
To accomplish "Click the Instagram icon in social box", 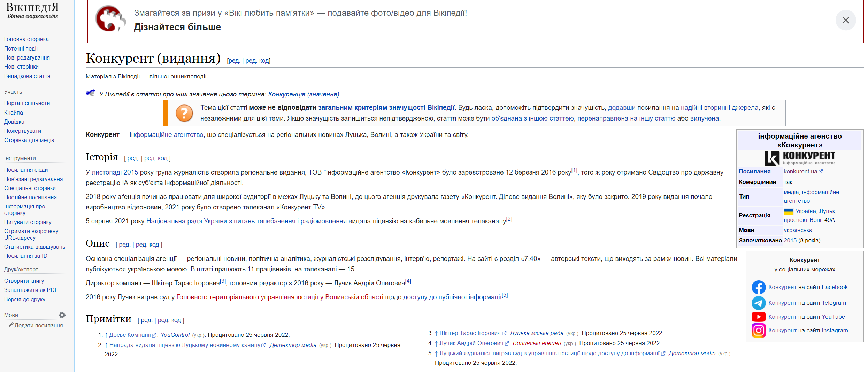I will click(758, 331).
